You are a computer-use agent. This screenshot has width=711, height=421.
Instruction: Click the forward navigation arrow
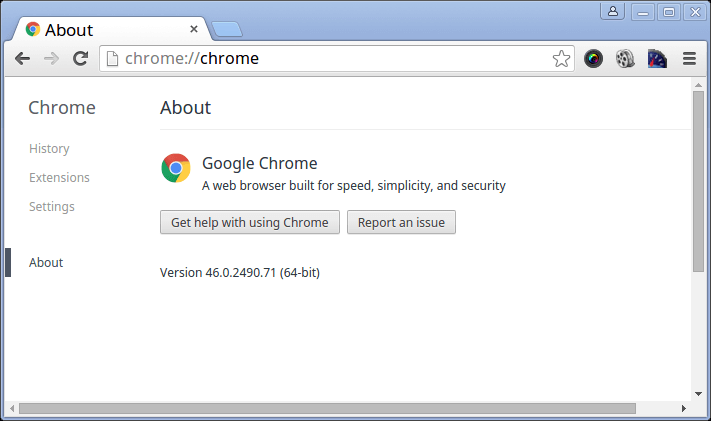[51, 59]
